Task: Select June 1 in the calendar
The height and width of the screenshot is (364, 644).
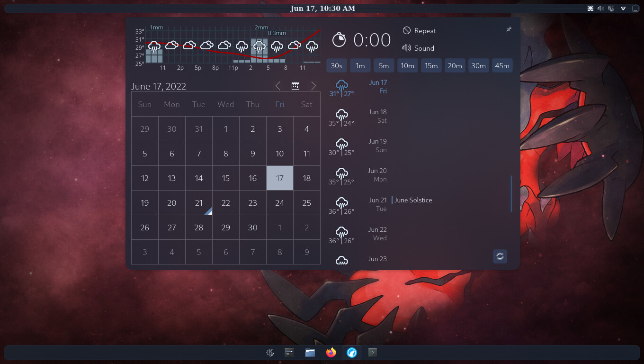Action: point(226,129)
